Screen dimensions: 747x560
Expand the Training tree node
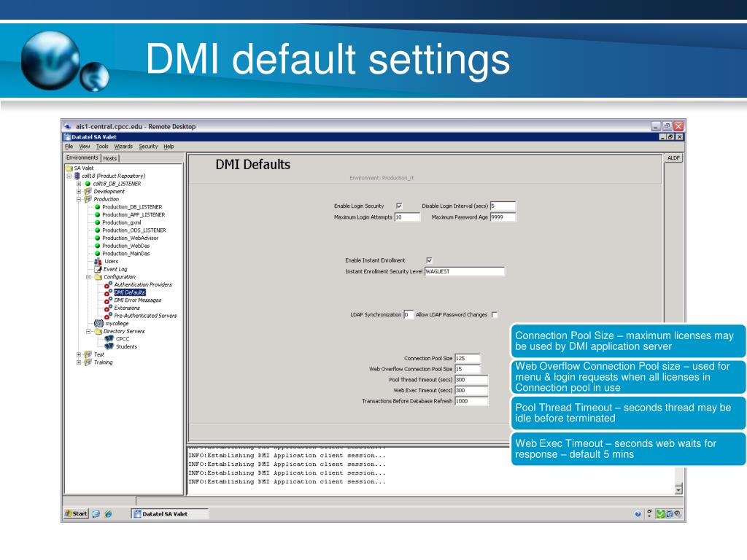[x=79, y=362]
